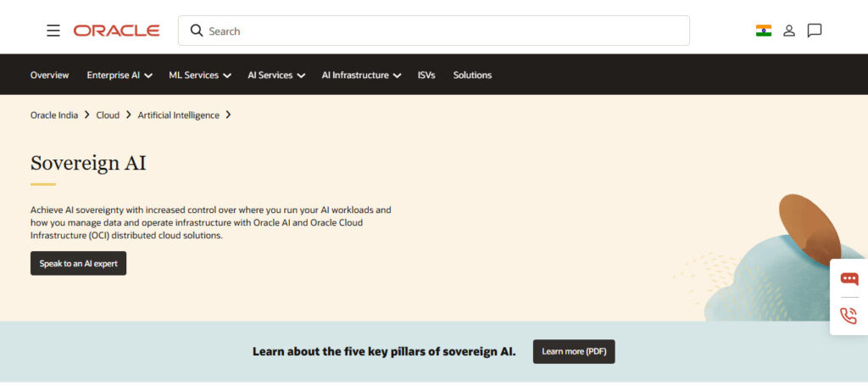Expand the ML Services dropdown

200,75
